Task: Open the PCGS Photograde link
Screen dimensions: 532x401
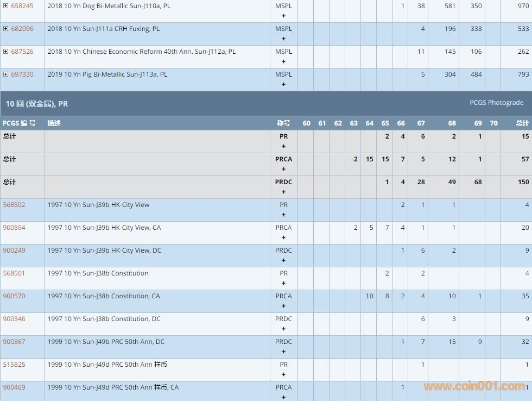Action: [x=496, y=103]
